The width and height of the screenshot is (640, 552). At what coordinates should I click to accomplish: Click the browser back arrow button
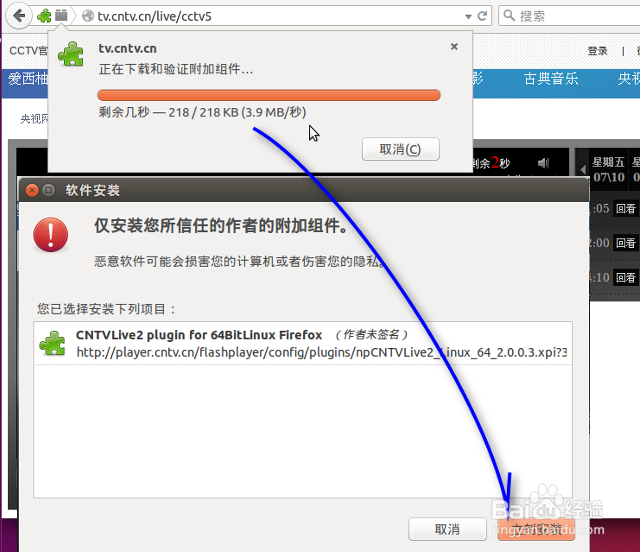18,16
